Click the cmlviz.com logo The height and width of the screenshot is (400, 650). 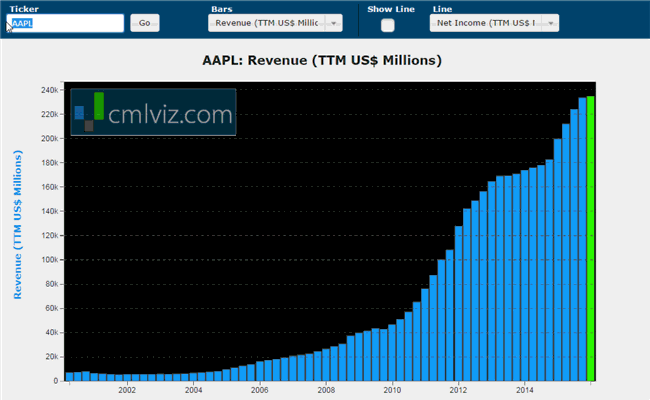coord(153,112)
